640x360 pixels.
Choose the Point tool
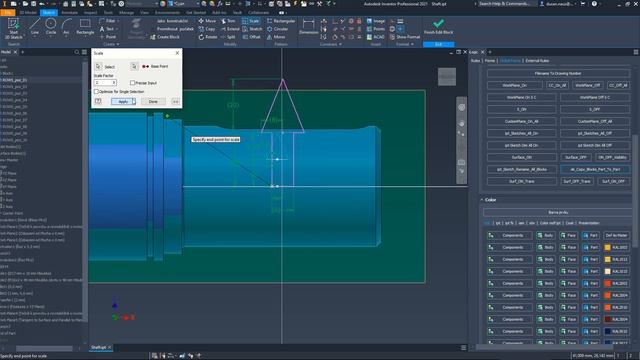coord(108,37)
